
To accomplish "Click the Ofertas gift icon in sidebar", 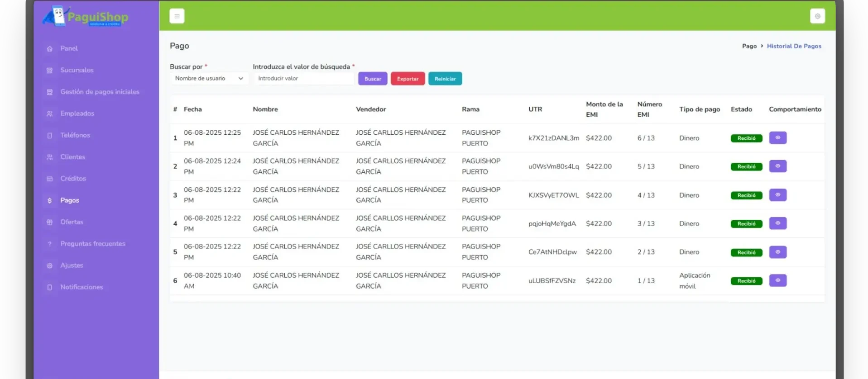I will pos(50,223).
